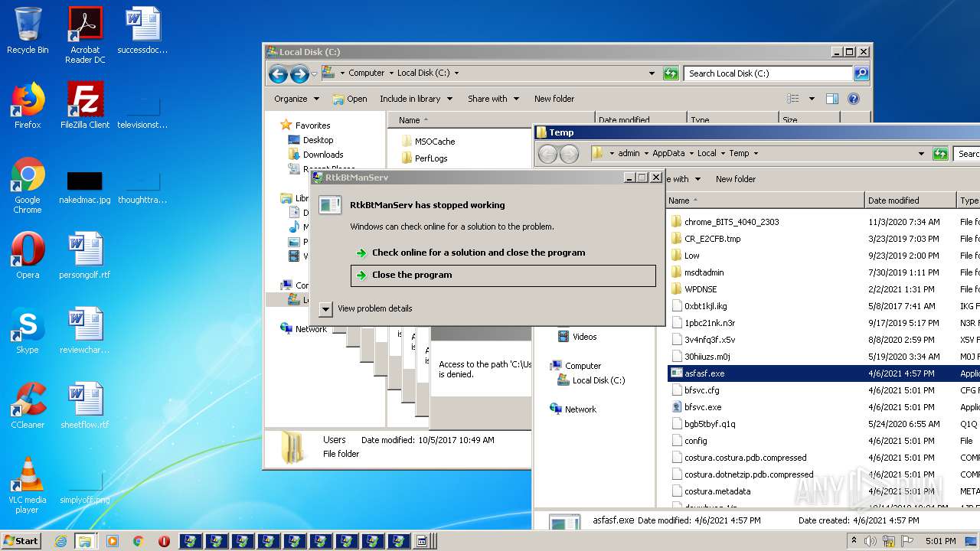The image size is (980, 551).
Task: Expand View problem details
Action: tap(325, 308)
